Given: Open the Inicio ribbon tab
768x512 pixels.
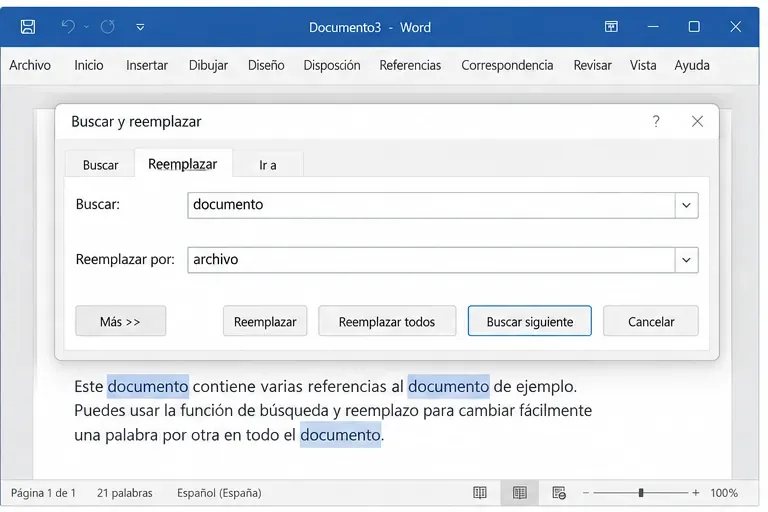Looking at the screenshot, I should (89, 65).
